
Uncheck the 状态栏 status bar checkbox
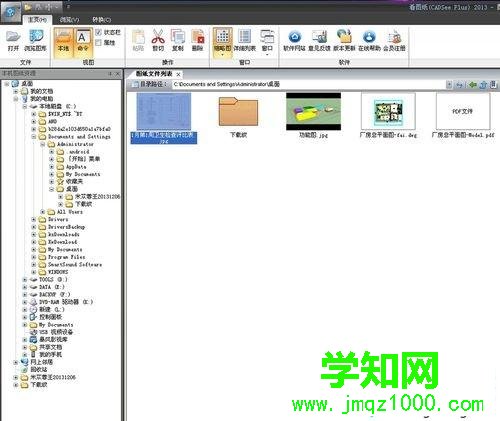tap(98, 32)
